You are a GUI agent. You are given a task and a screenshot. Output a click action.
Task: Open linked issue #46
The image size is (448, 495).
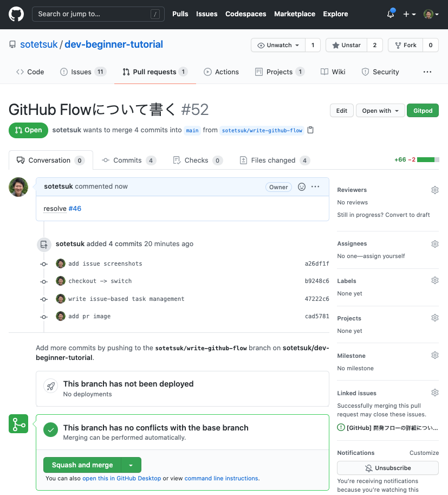coord(75,209)
